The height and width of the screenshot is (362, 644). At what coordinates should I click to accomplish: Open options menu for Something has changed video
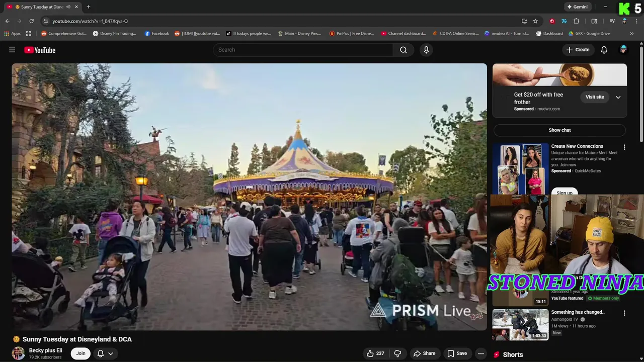[624, 313]
